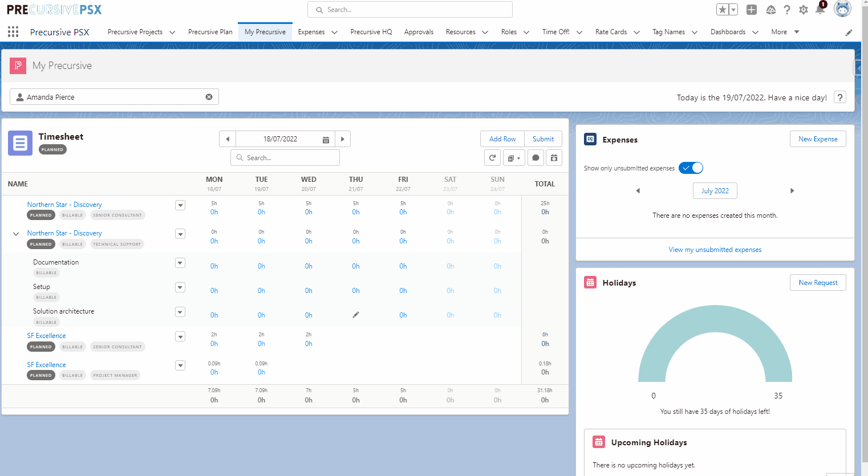This screenshot has width=868, height=476.
Task: Open View my unsubmitted expenses link
Action: tap(715, 250)
